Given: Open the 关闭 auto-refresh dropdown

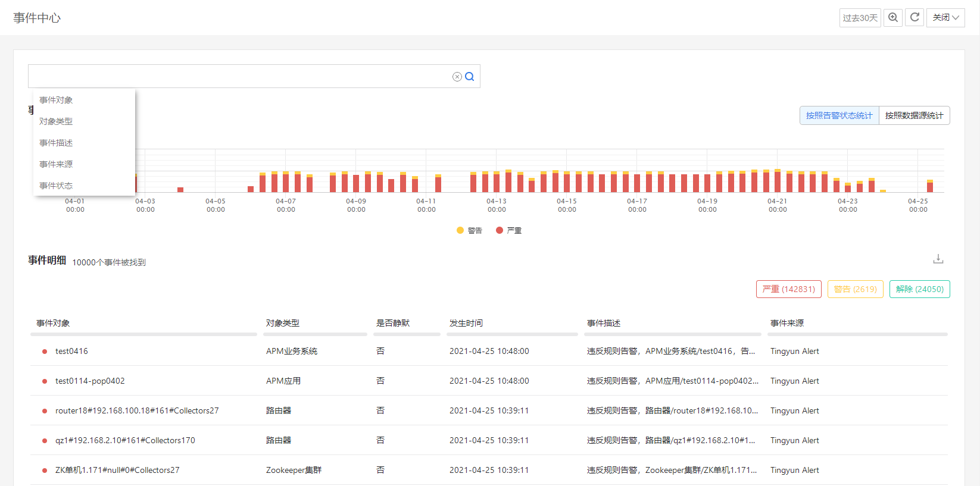Looking at the screenshot, I should coord(945,17).
